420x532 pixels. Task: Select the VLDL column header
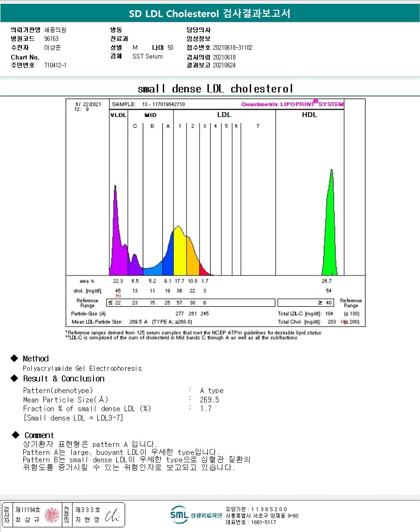click(119, 115)
